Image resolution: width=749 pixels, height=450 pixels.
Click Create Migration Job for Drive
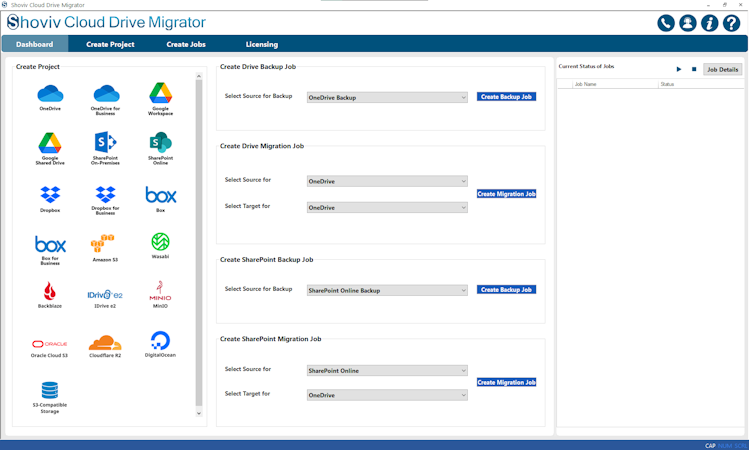click(x=506, y=194)
